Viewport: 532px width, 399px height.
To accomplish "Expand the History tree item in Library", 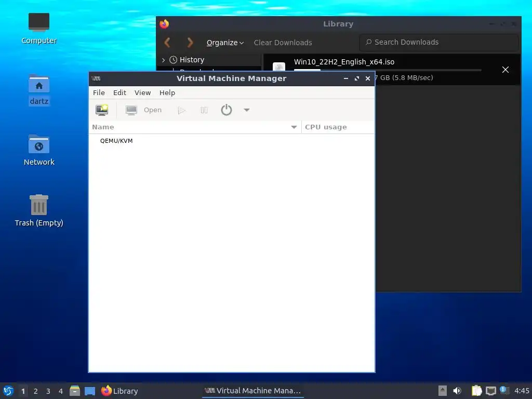I will 164,60.
